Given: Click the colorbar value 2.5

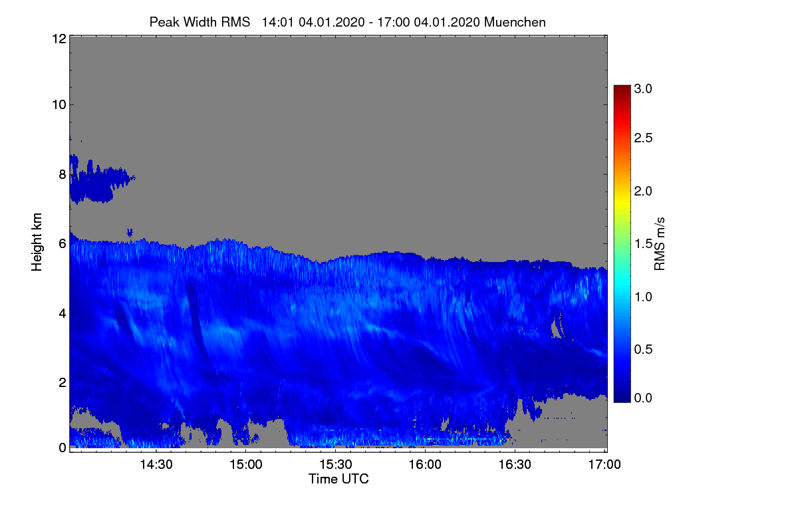Looking at the screenshot, I should pos(644,138).
